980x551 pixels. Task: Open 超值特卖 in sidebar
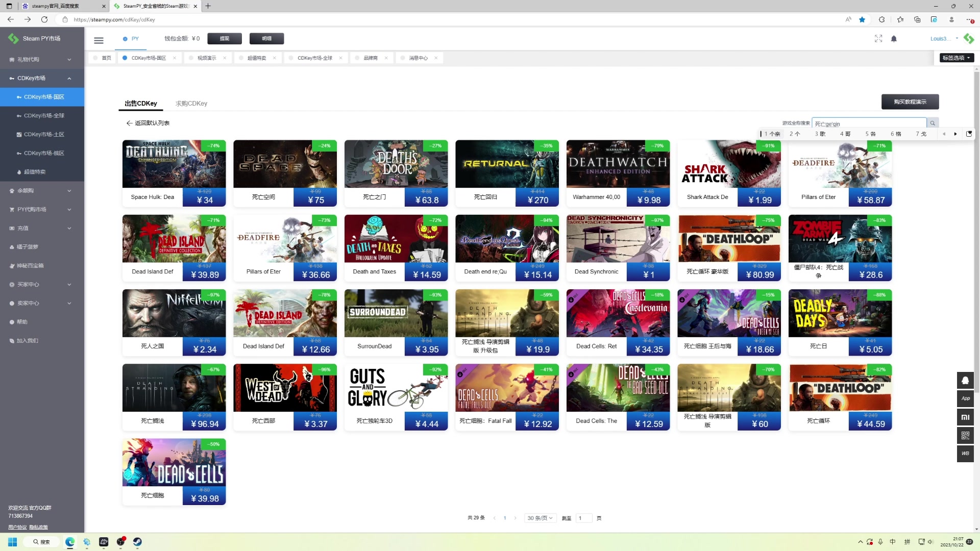42,172
